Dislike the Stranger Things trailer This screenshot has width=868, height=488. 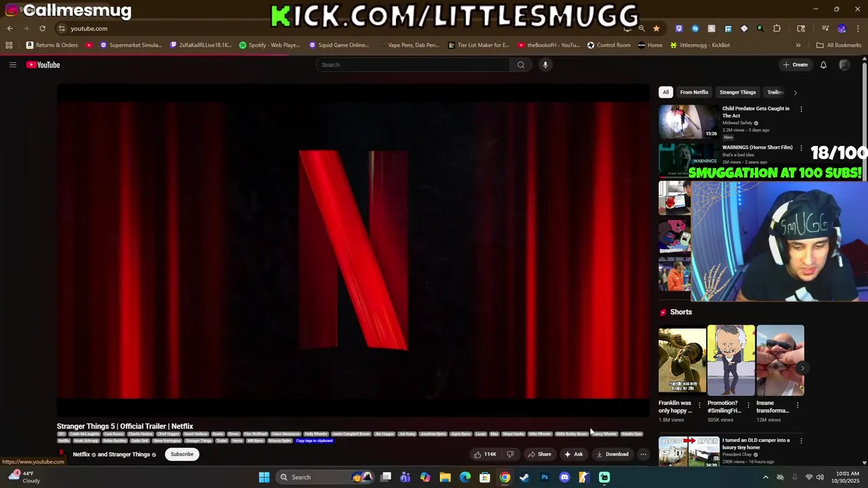511,454
